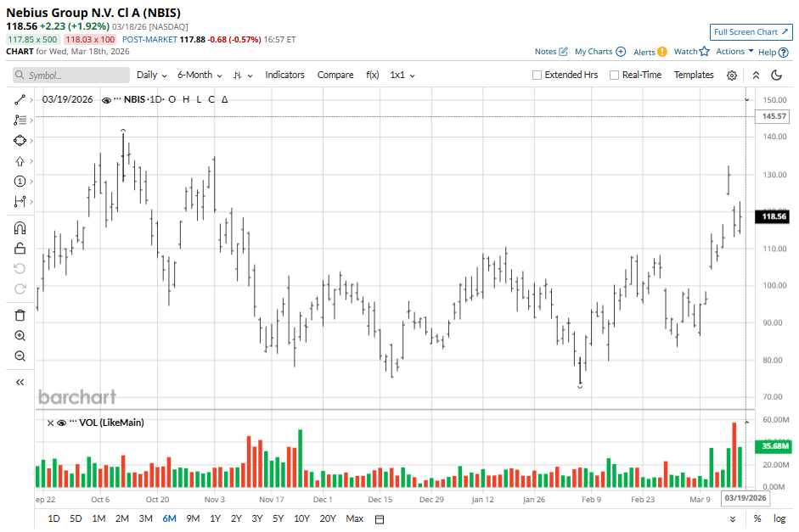The height and width of the screenshot is (532, 799).
Task: Click the Notes edit icon
Action: (x=563, y=52)
